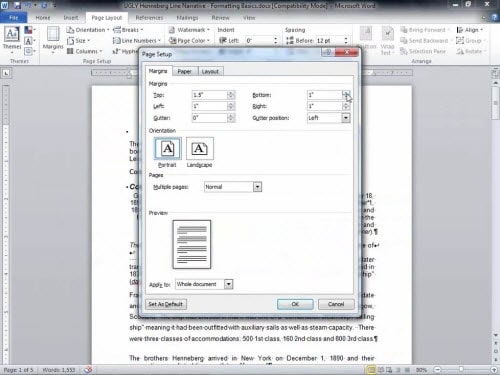This screenshot has width=500, height=375.
Task: Click the Words count in status bar
Action: pos(59,370)
